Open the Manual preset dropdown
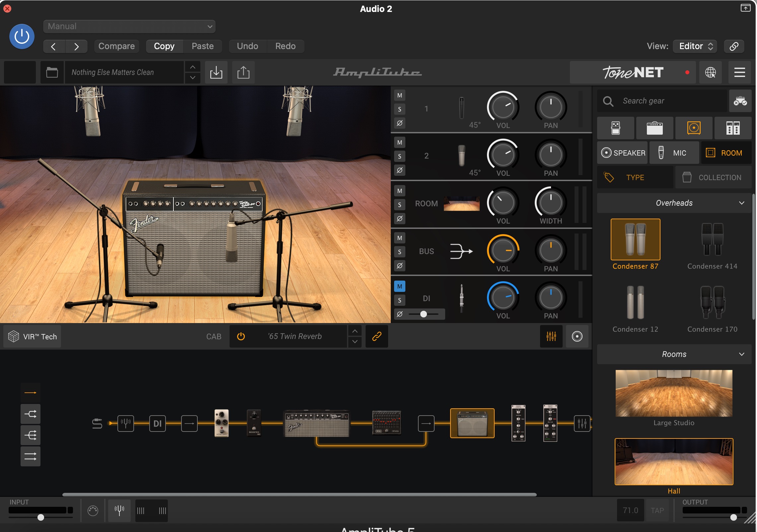This screenshot has width=757, height=532. [x=129, y=27]
